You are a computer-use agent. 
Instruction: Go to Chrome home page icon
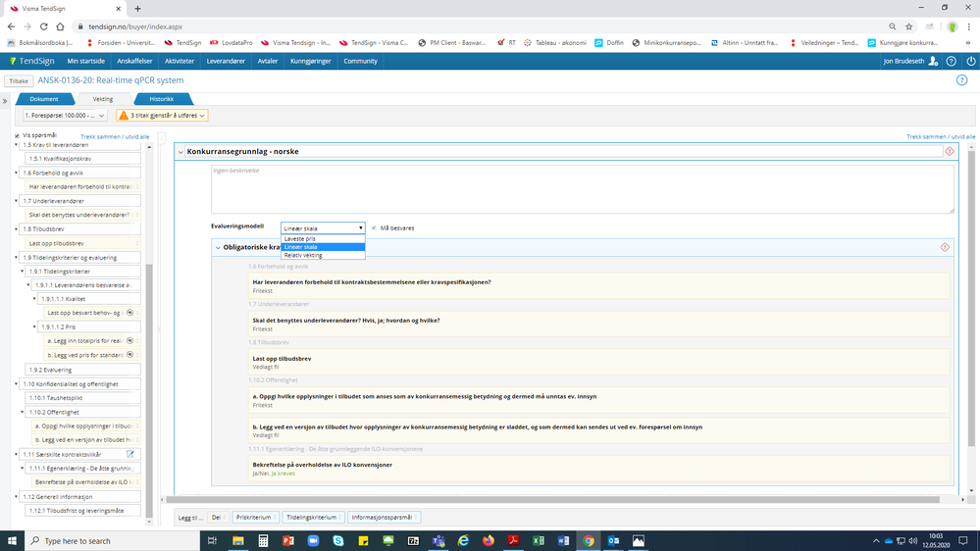(x=60, y=26)
